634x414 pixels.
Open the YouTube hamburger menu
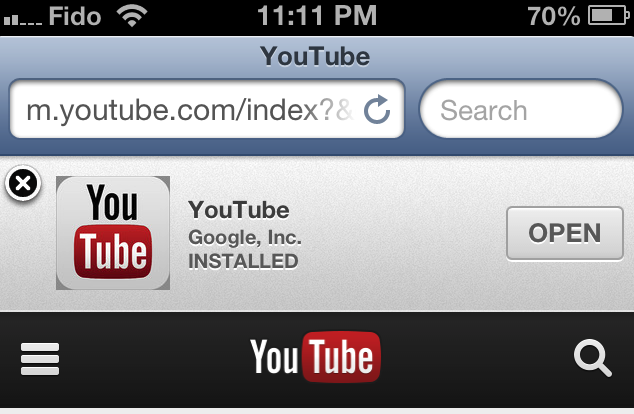(x=40, y=359)
